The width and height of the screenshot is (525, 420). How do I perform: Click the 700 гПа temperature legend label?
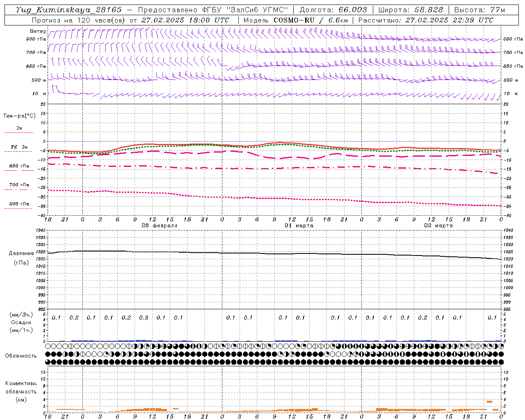(x=19, y=185)
